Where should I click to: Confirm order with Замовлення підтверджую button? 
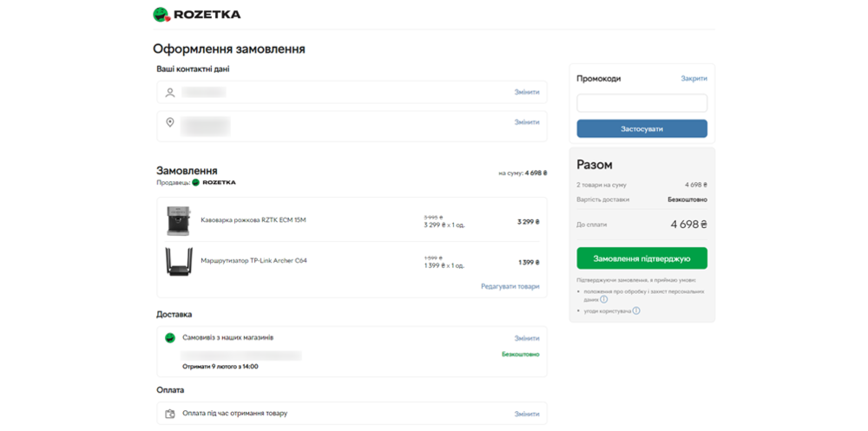click(x=641, y=258)
